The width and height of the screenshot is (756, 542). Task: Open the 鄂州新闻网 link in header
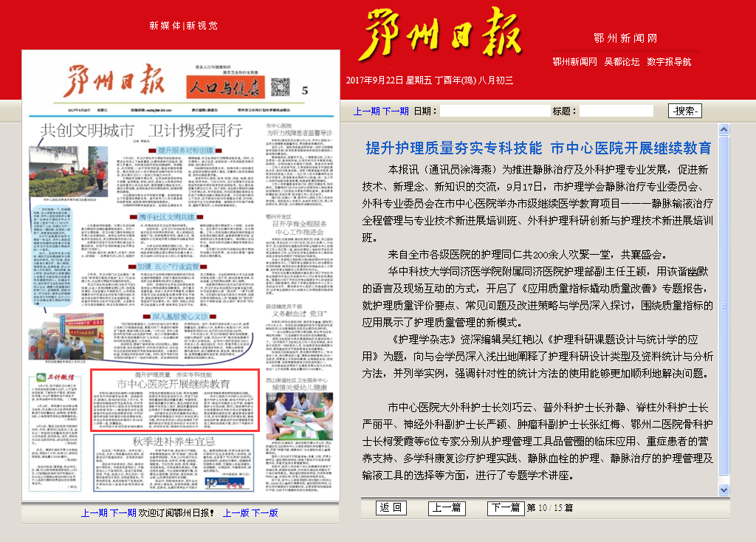574,62
